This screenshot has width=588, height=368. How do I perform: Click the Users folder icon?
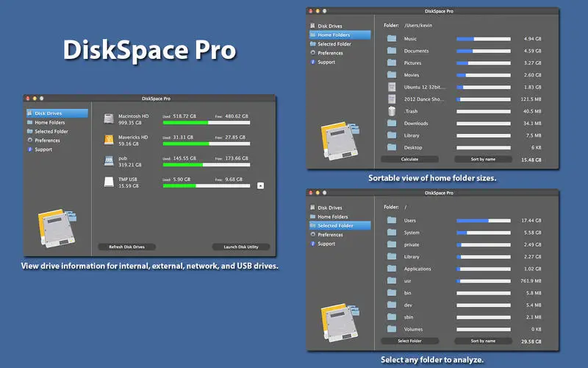pyautogui.click(x=392, y=220)
